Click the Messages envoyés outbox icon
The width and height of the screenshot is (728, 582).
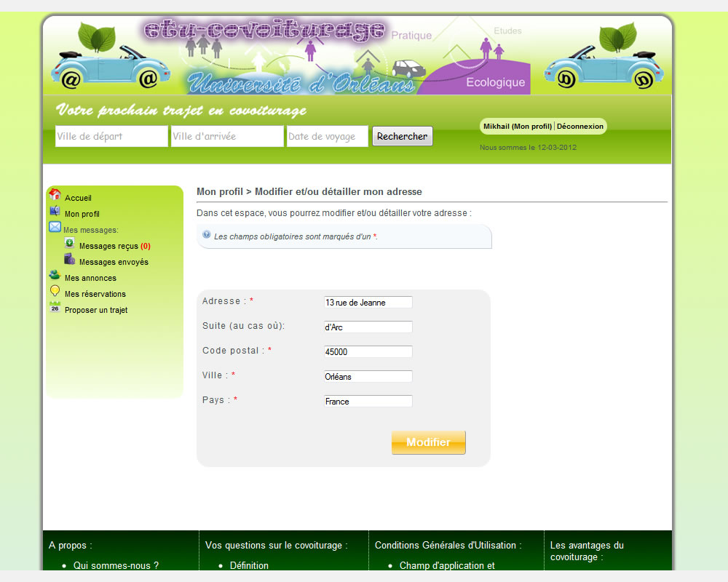(x=70, y=259)
